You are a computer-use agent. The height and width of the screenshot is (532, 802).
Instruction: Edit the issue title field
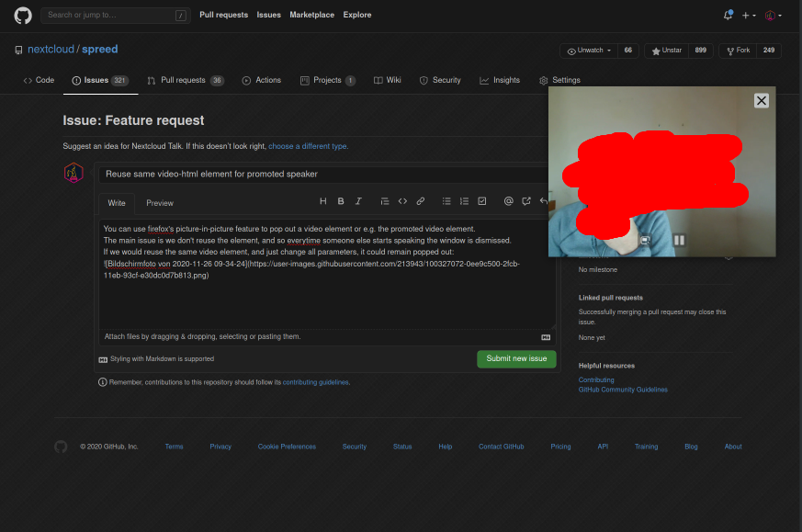323,175
